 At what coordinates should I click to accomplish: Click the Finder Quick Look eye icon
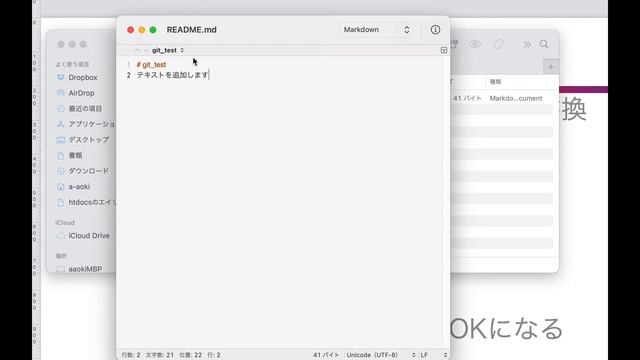pyautogui.click(x=475, y=44)
